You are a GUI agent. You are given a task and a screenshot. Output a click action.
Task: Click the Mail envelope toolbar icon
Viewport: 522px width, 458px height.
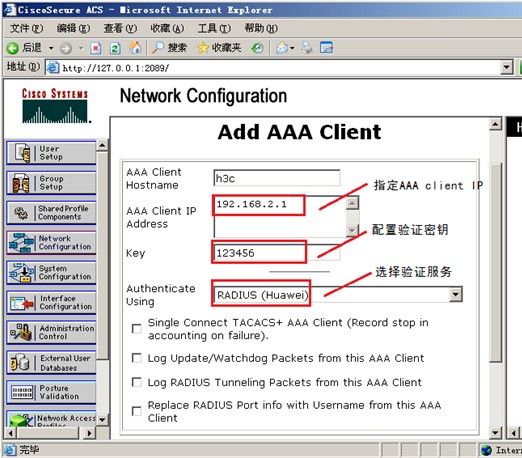(282, 48)
